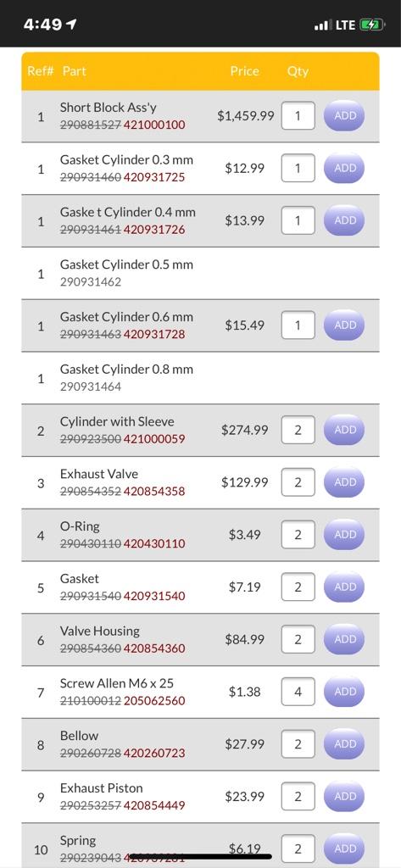The image size is (401, 868).
Task: Edit quantity field for Screw Allen
Action: (x=298, y=692)
